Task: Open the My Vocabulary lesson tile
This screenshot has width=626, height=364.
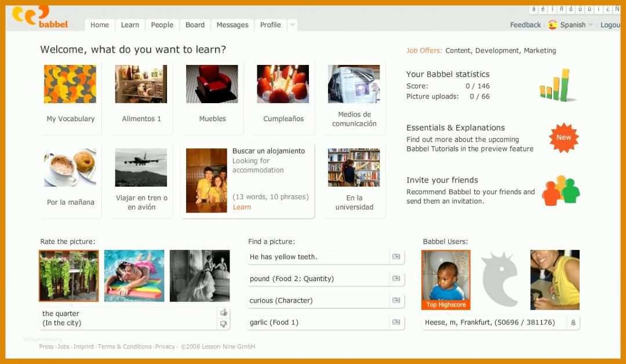Action: pyautogui.click(x=70, y=97)
